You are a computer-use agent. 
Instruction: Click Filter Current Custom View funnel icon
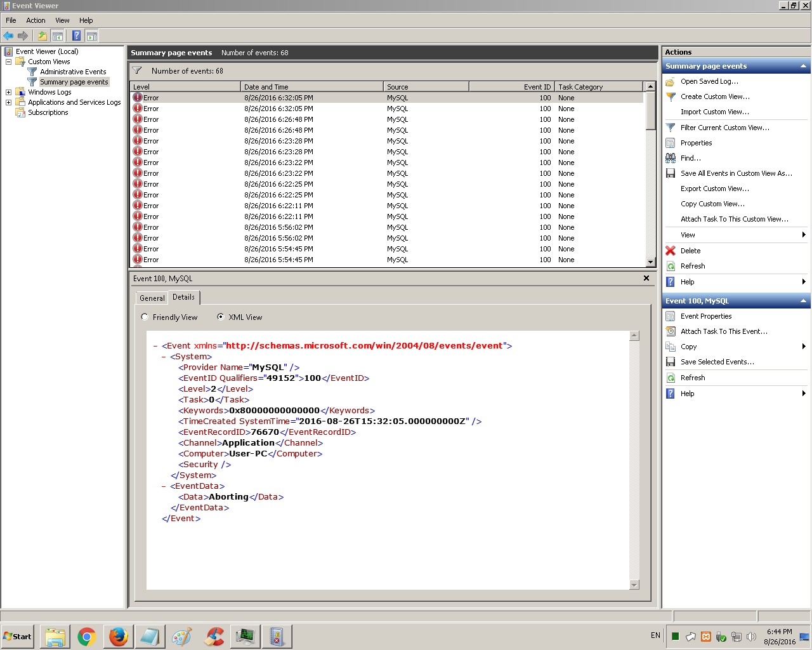tap(671, 128)
